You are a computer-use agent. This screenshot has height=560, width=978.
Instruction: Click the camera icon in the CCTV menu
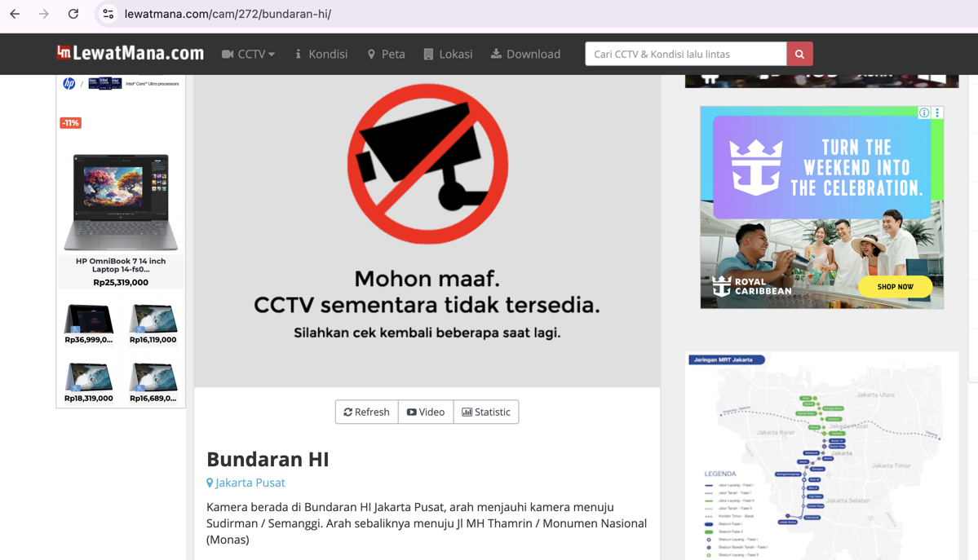pyautogui.click(x=228, y=55)
